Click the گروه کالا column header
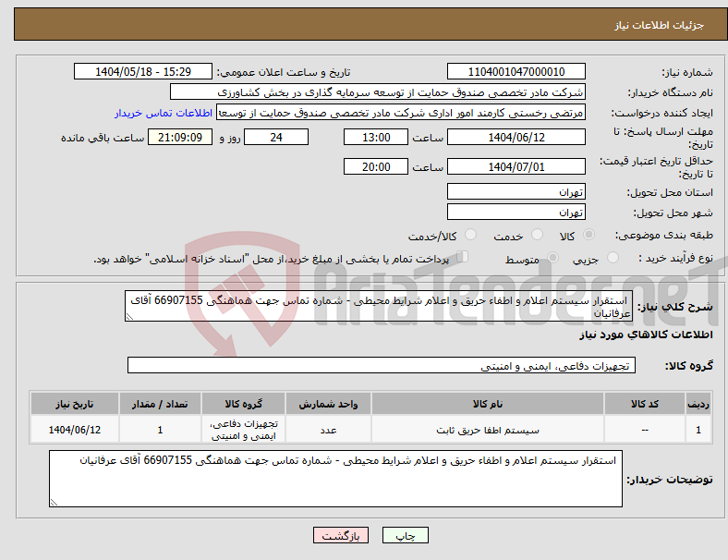 click(x=243, y=404)
